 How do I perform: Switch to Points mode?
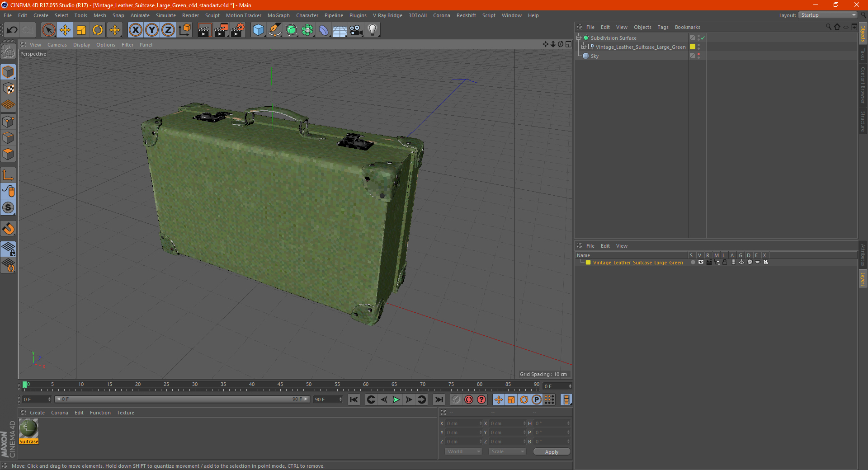point(8,122)
